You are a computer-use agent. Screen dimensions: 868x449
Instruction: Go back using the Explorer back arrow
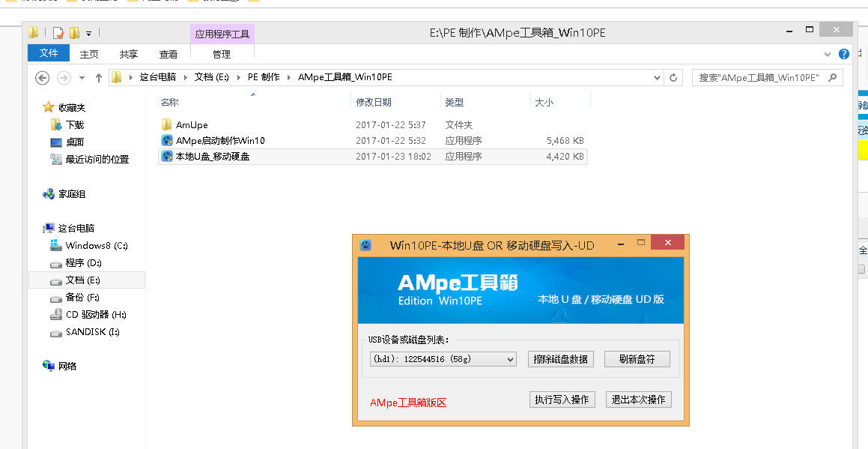point(43,78)
